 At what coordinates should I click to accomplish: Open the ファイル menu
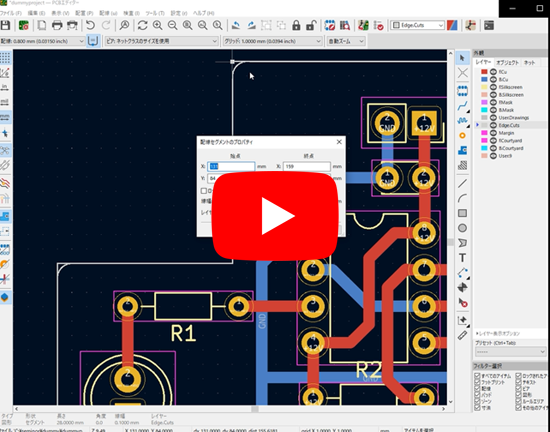coord(11,13)
